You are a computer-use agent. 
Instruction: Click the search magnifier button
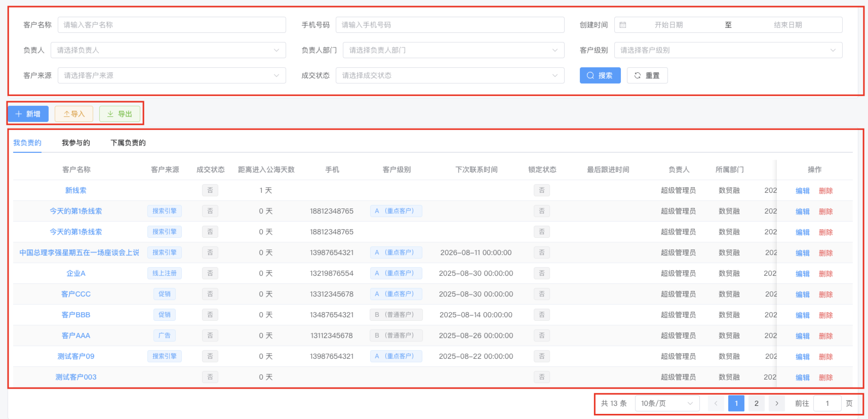600,75
